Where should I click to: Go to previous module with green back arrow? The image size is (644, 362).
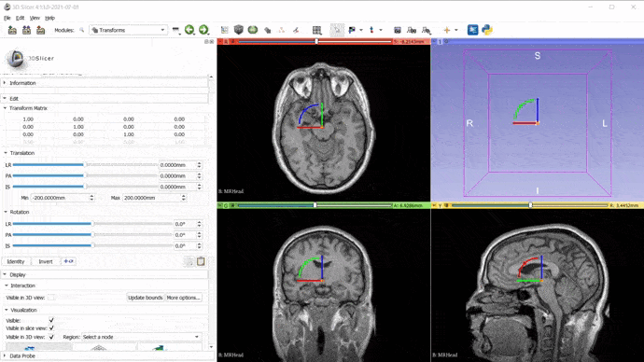pos(189,30)
